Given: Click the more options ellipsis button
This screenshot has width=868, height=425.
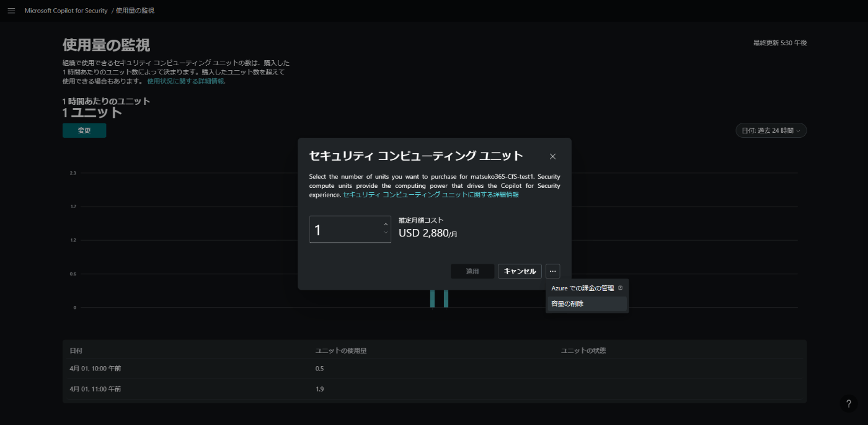Looking at the screenshot, I should 552,271.
